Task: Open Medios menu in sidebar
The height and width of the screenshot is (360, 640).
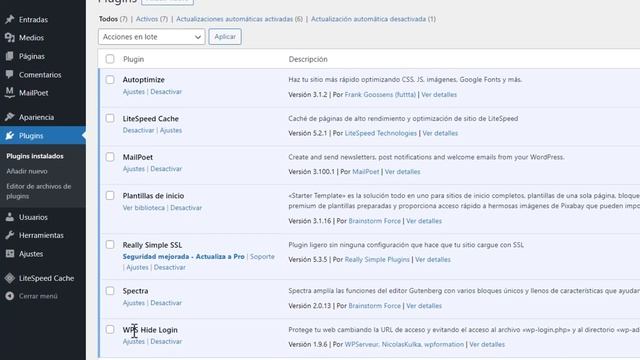Action: tap(31, 38)
